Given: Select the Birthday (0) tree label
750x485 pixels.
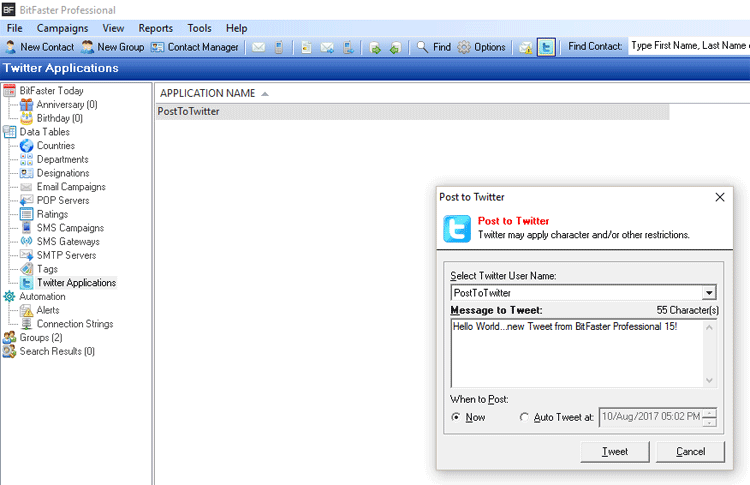Looking at the screenshot, I should coord(60,118).
